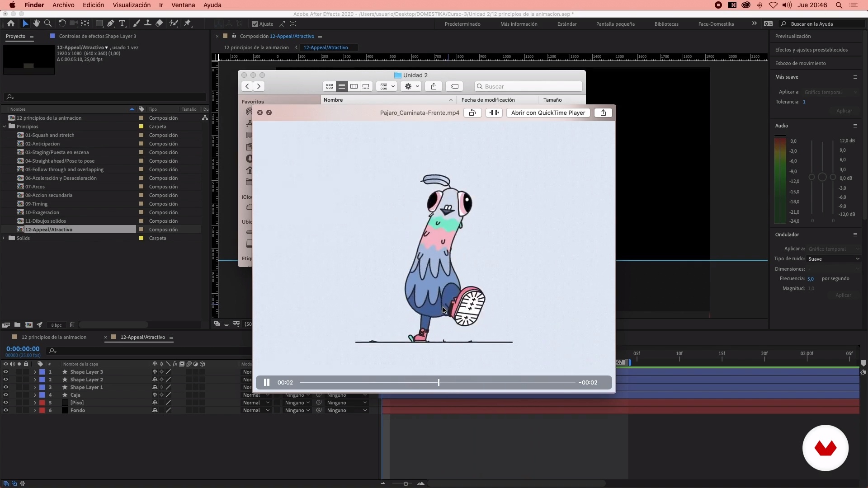Viewport: 868px width, 488px height.
Task: Go back in Finder window
Action: click(247, 86)
